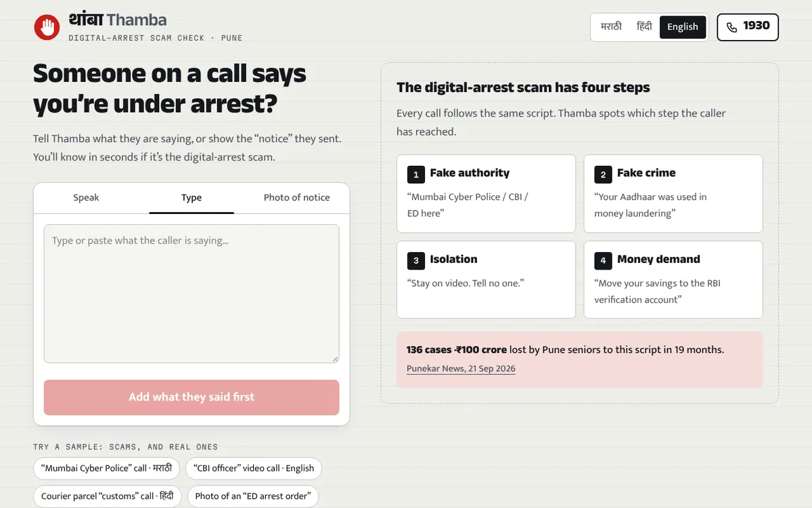Viewport: 812px width, 508px height.
Task: Try the Mumbai Cyber Police call sample
Action: pyautogui.click(x=106, y=468)
